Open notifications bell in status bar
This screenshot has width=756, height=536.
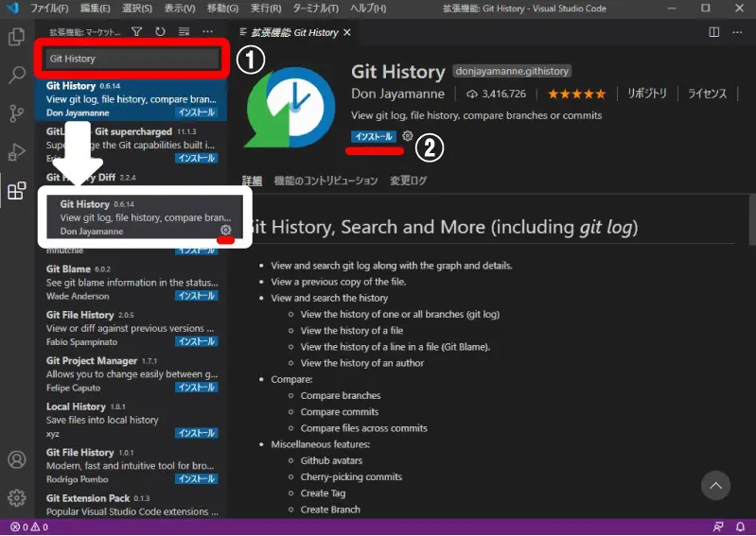click(740, 527)
